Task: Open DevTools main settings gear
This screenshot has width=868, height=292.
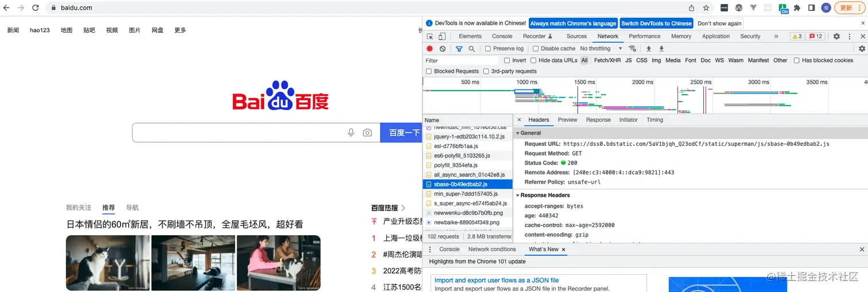Action: click(836, 36)
